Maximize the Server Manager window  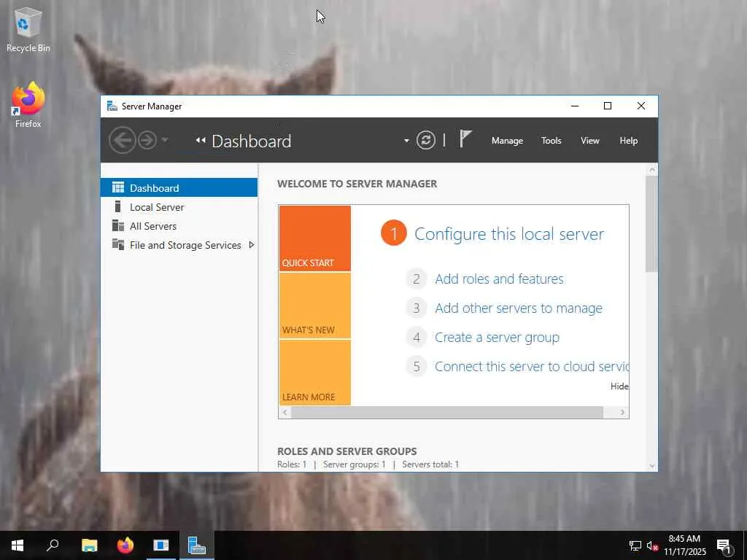[x=608, y=106]
